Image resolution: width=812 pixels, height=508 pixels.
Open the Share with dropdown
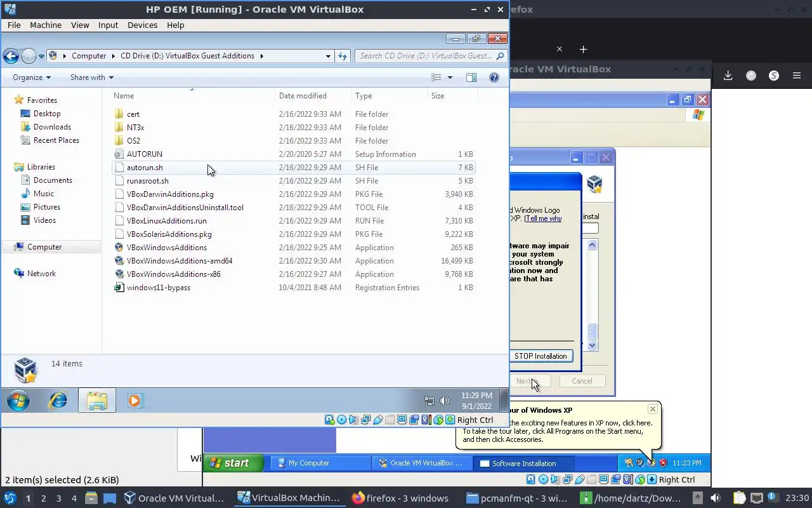pos(92,77)
